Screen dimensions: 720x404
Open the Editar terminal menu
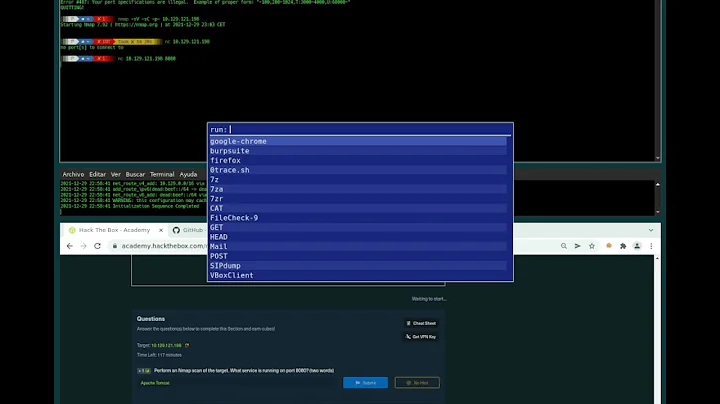point(97,174)
